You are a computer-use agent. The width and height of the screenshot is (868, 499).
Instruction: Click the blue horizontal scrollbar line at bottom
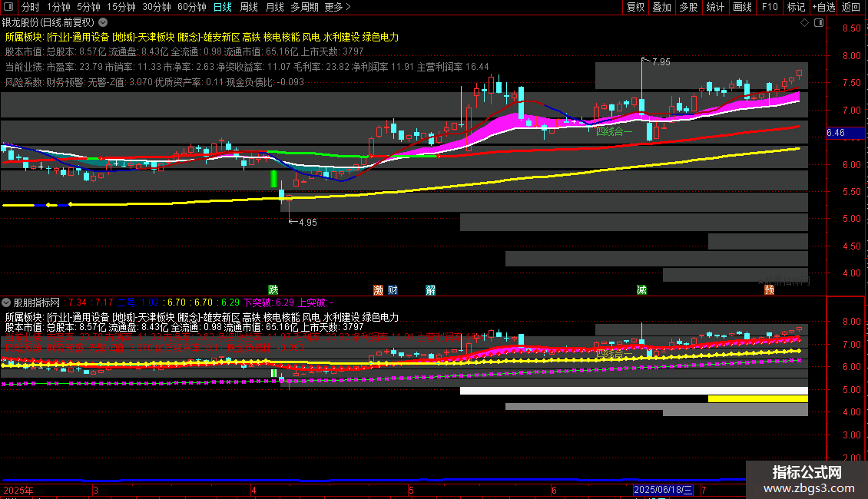[373, 480]
